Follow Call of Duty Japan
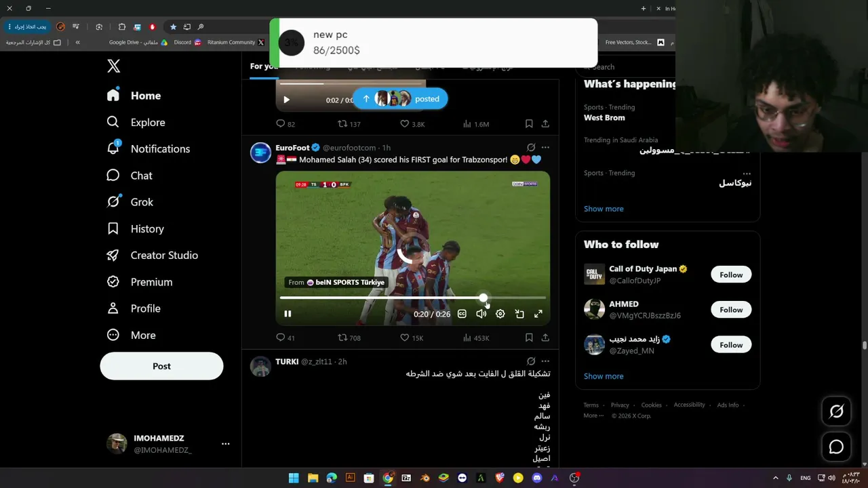This screenshot has width=868, height=488. (x=731, y=274)
